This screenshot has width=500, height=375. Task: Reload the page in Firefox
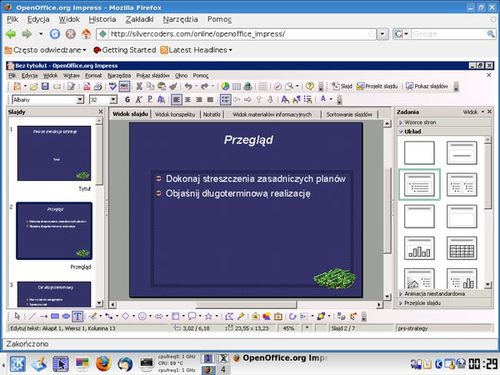point(55,34)
